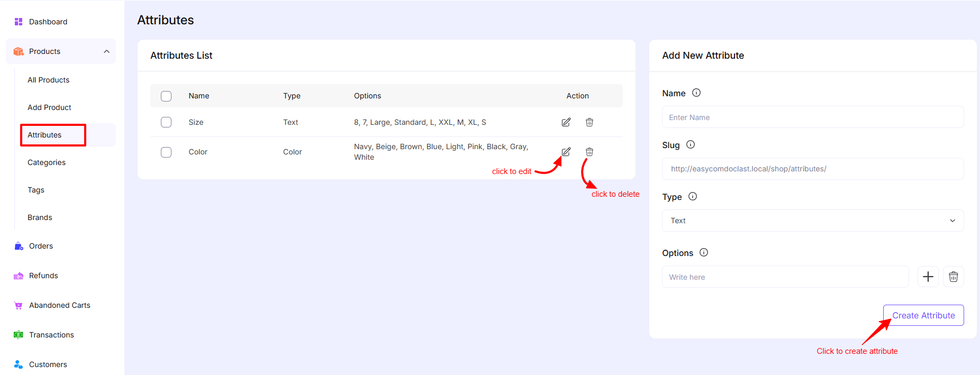Delete the Color attribute with trash icon
980x375 pixels.
(x=589, y=152)
